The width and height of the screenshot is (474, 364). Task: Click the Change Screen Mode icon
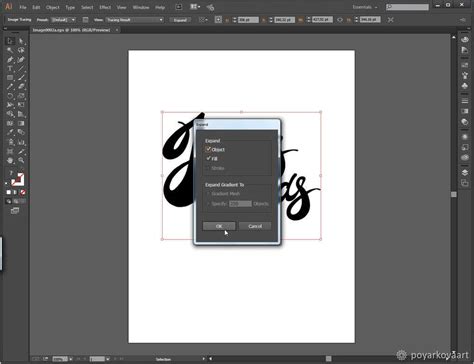15,211
